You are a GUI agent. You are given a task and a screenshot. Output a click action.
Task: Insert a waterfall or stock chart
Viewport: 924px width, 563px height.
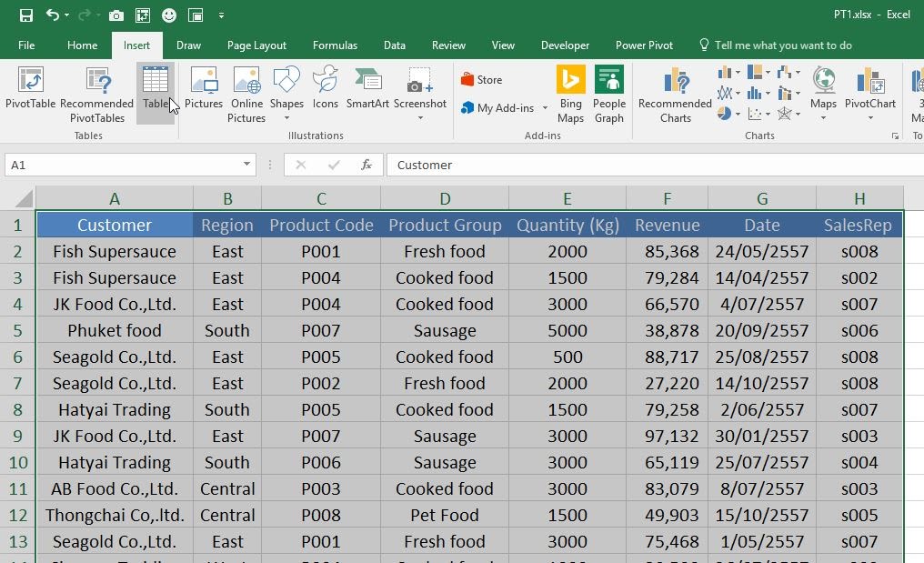coord(788,73)
